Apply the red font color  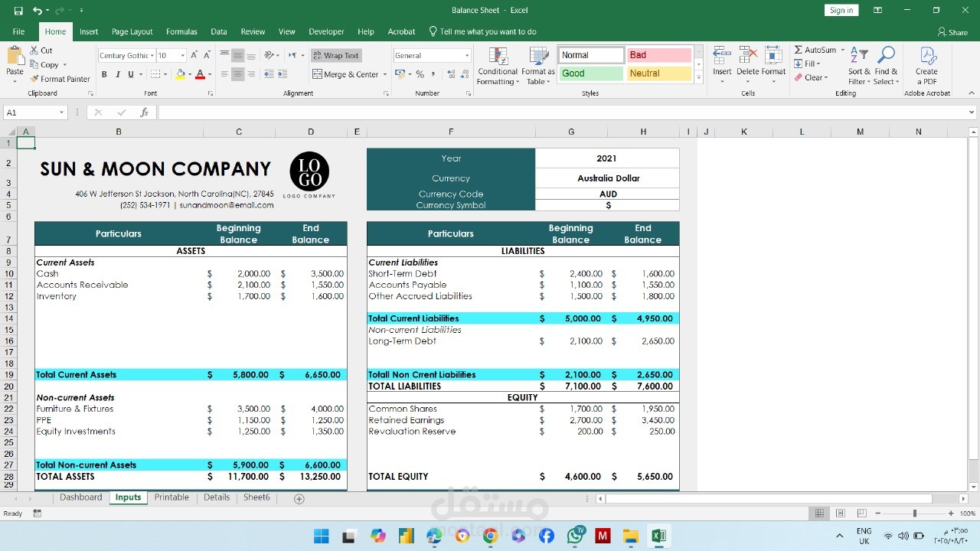[x=200, y=74]
